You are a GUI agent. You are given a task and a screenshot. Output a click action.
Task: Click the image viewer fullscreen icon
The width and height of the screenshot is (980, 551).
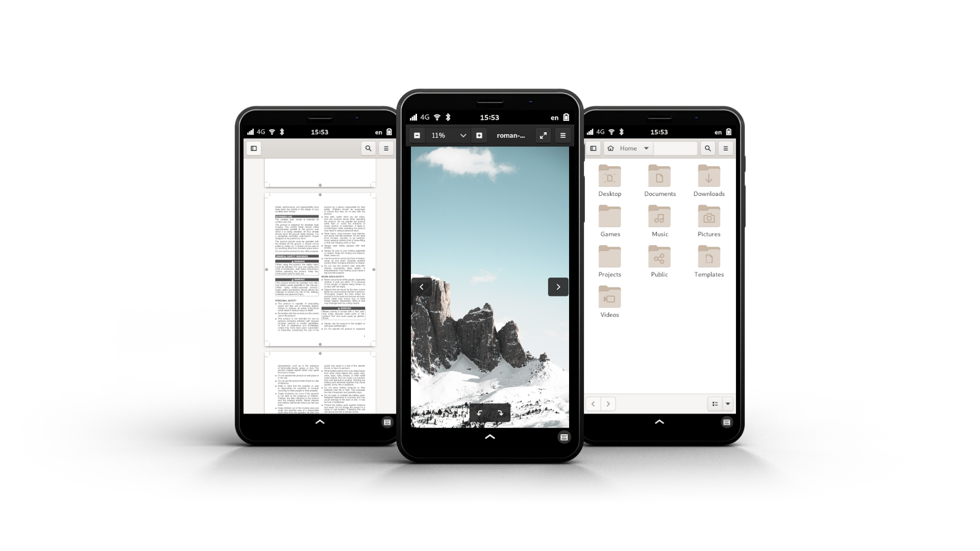click(x=543, y=135)
